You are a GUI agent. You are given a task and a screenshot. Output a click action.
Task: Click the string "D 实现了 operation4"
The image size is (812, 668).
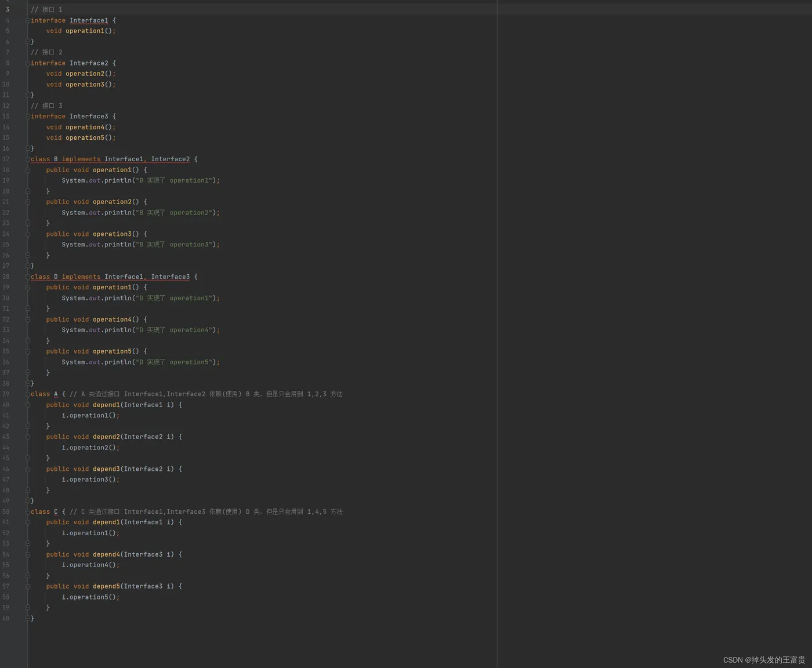(176, 330)
